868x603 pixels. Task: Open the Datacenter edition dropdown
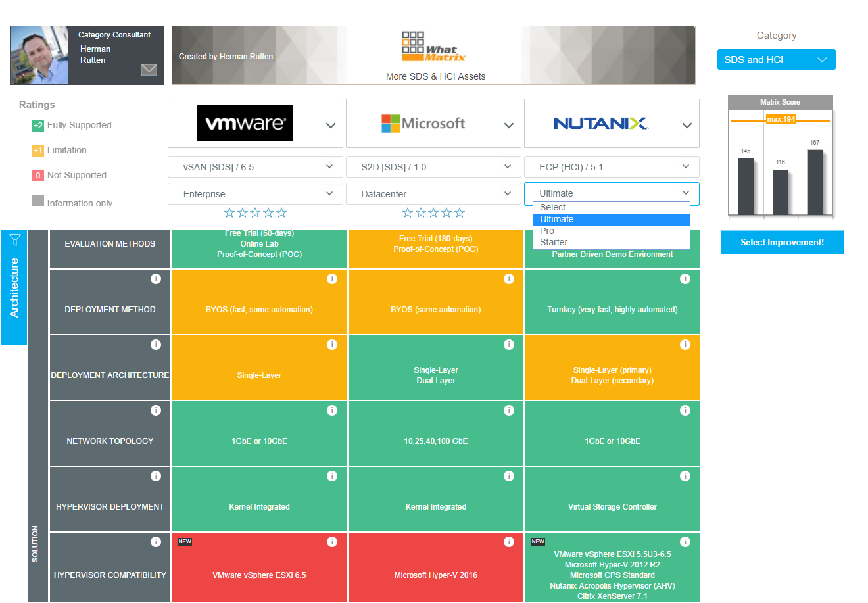point(433,194)
